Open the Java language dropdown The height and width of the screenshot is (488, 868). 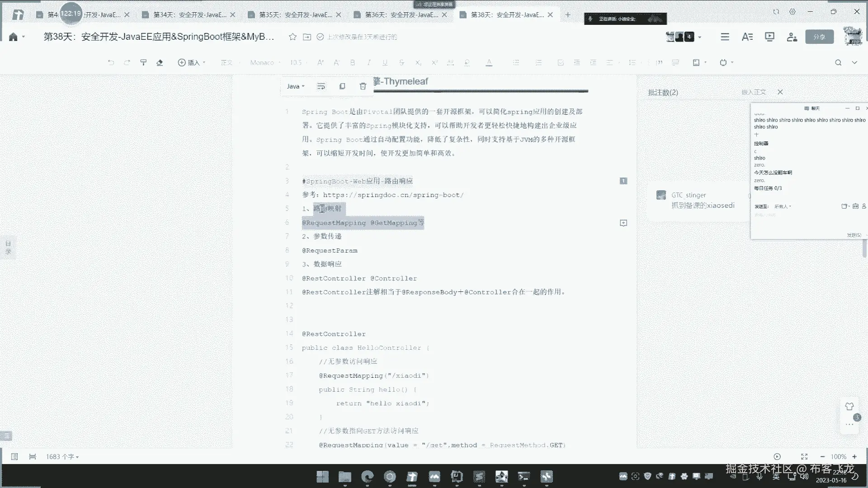[x=296, y=86]
